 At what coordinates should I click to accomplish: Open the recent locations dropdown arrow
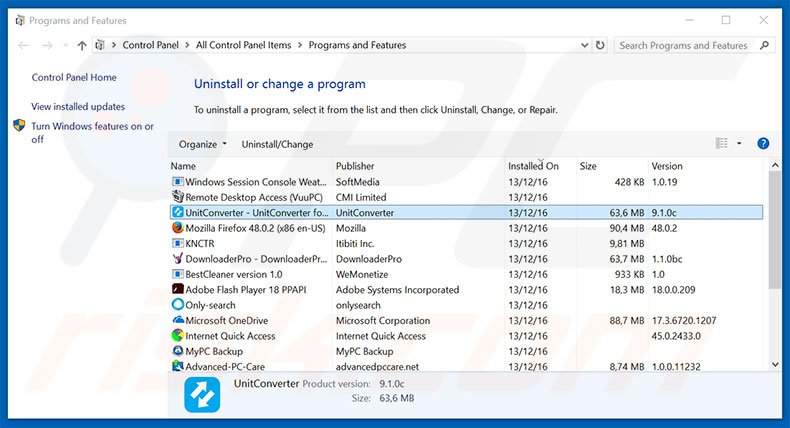(x=65, y=45)
